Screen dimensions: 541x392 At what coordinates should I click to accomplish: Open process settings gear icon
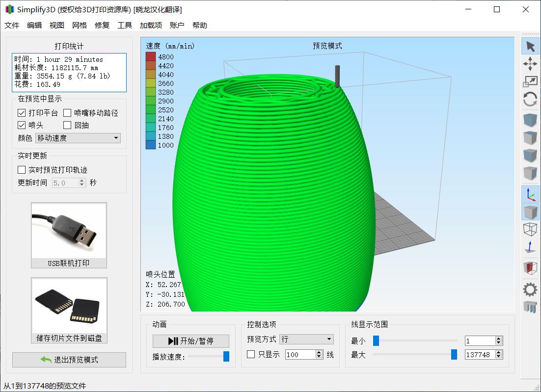coord(530,289)
